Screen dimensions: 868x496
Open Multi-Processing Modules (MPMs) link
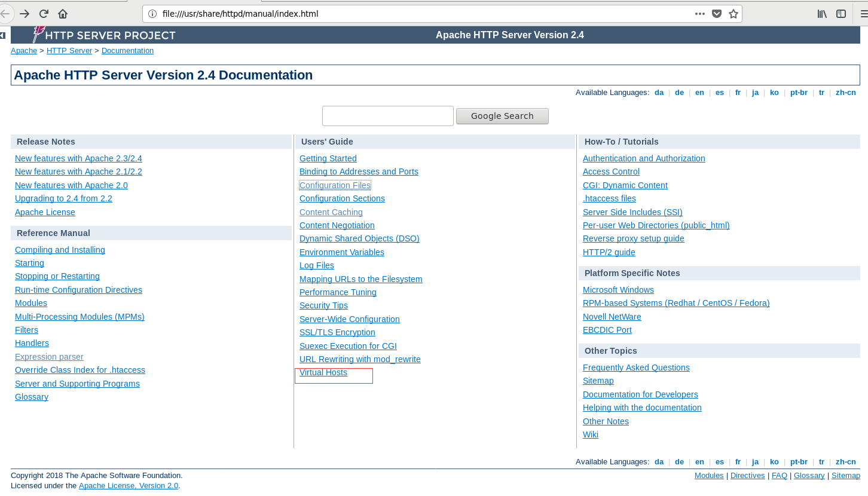tap(80, 317)
